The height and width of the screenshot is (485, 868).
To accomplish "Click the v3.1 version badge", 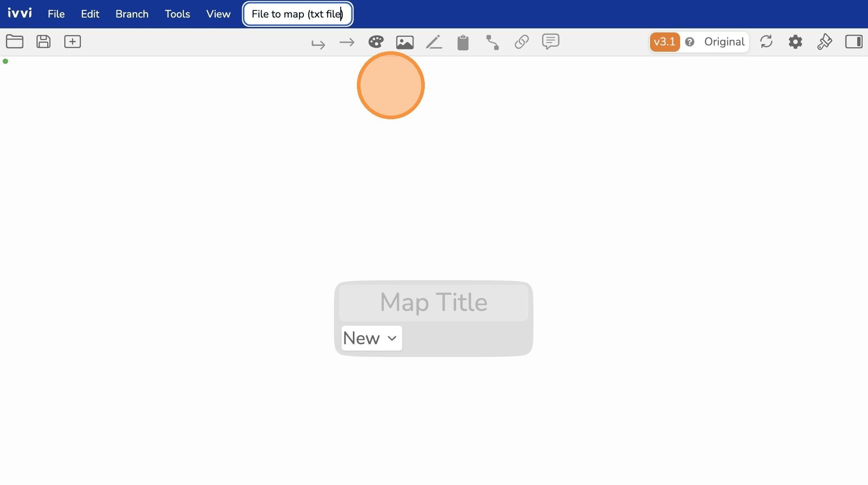I will pyautogui.click(x=664, y=42).
